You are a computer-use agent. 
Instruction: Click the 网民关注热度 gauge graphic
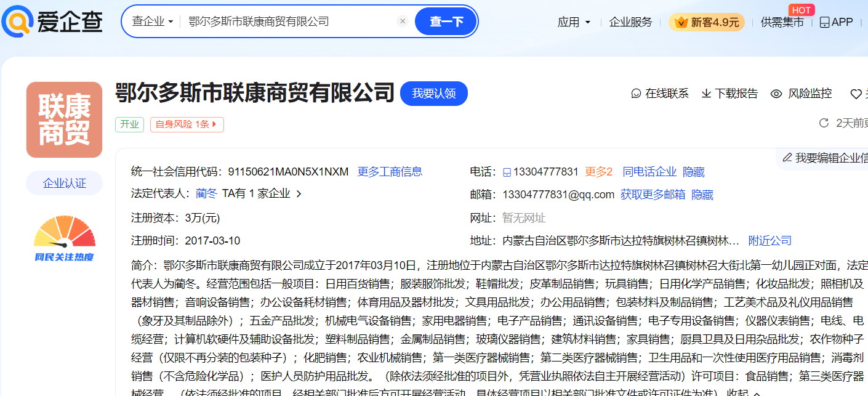[x=64, y=239]
